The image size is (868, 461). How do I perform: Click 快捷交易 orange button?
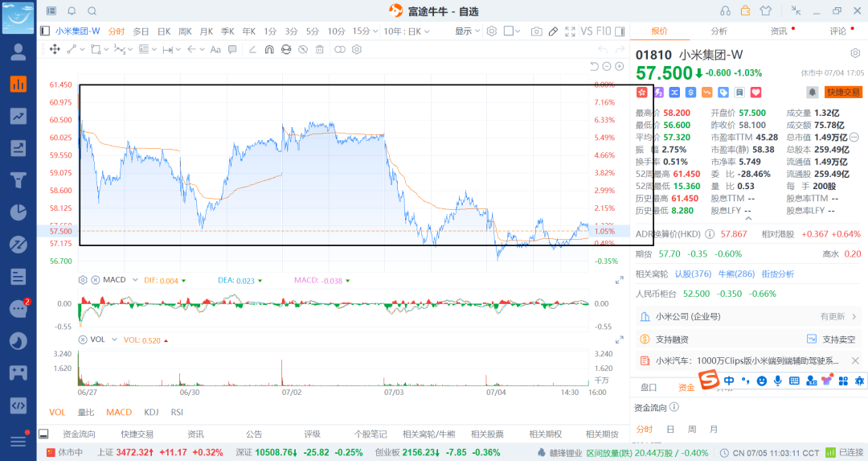844,93
